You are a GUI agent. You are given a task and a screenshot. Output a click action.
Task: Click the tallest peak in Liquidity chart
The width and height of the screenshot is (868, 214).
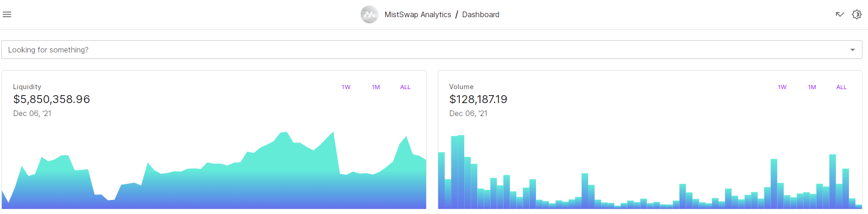tap(333, 134)
